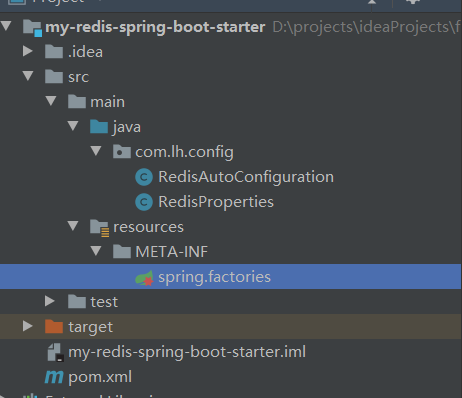Screen dimensions: 462x398
Task: Click the RedisProperties class icon
Action: [144, 202]
